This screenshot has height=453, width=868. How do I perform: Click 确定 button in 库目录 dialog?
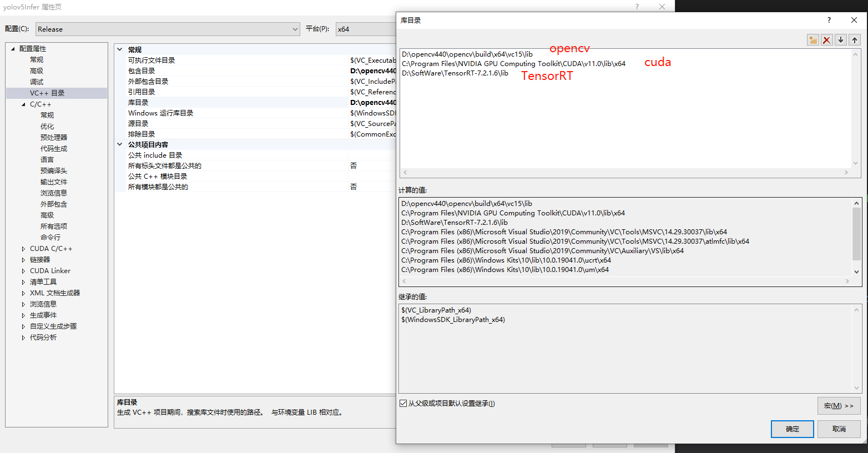[x=793, y=429]
